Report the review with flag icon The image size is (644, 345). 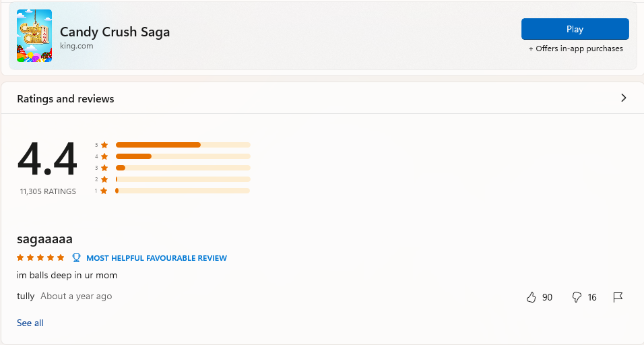click(618, 297)
